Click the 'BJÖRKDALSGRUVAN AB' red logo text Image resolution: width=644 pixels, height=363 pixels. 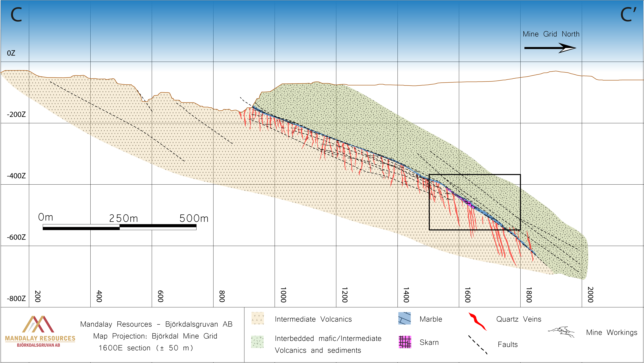(x=38, y=345)
